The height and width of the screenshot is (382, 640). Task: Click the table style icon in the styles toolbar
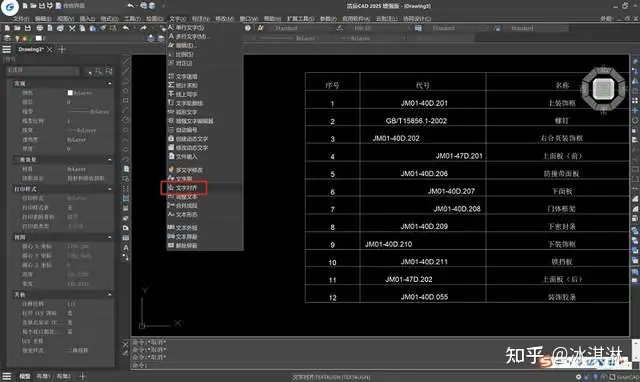coord(418,28)
